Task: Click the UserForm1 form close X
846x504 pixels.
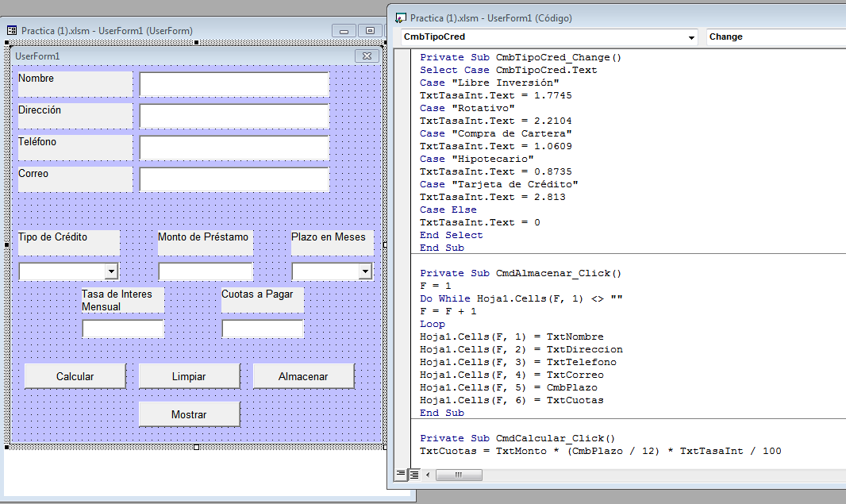Action: click(x=367, y=56)
